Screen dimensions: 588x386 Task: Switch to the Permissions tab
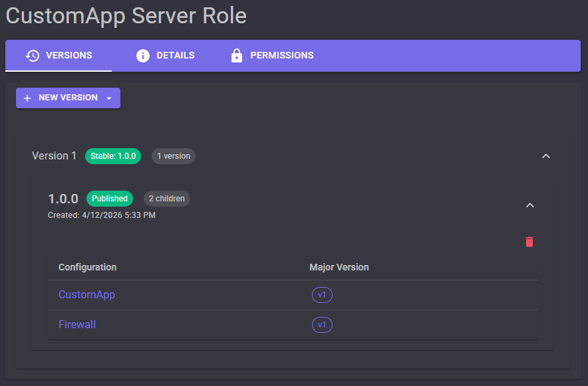tap(271, 56)
